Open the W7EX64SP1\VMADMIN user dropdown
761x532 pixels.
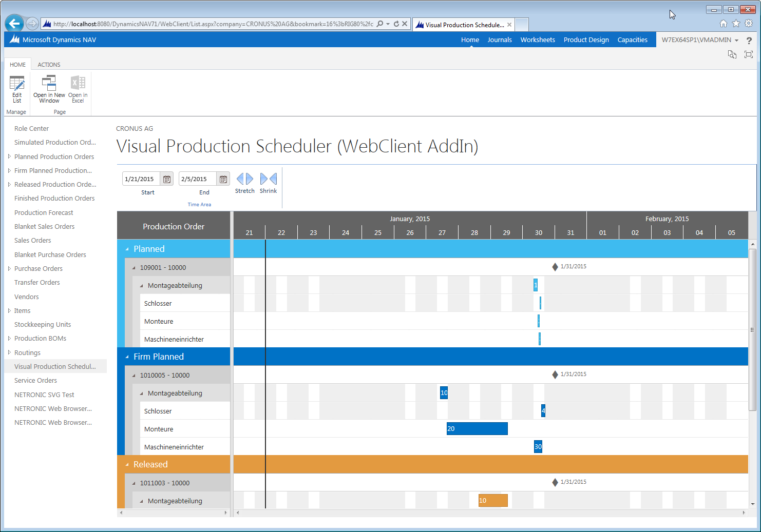(x=700, y=40)
